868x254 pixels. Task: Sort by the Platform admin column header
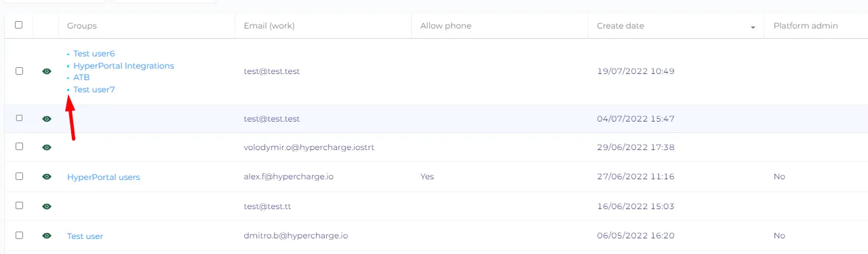[806, 26]
